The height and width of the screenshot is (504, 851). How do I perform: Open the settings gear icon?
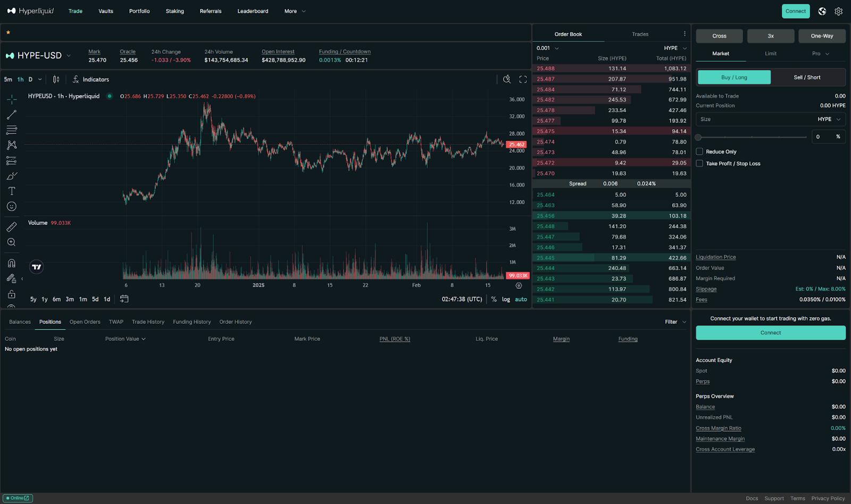coord(839,11)
